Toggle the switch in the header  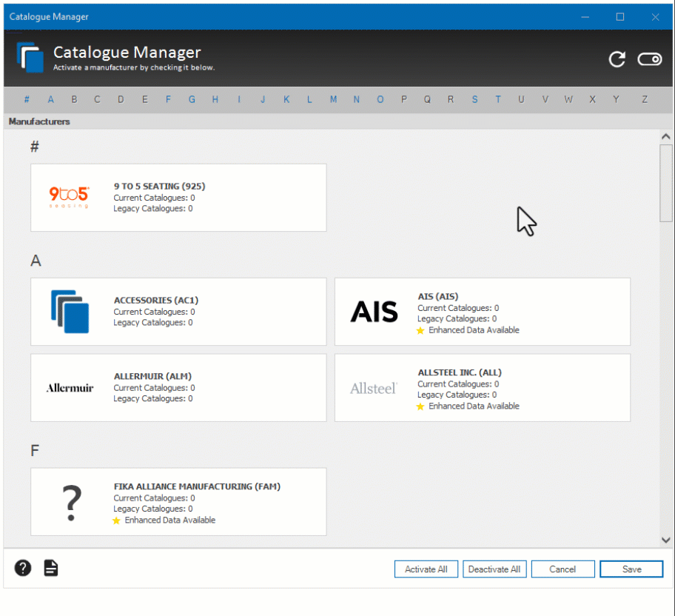(650, 60)
